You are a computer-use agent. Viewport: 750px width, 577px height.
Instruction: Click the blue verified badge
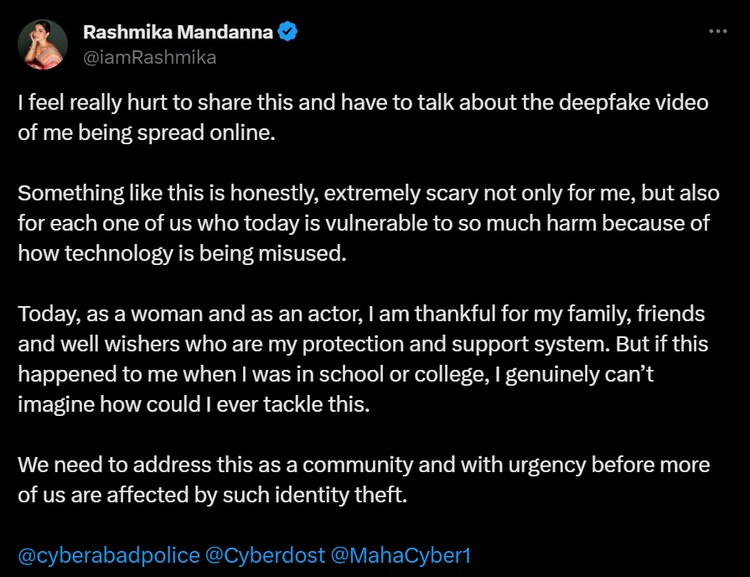287,32
